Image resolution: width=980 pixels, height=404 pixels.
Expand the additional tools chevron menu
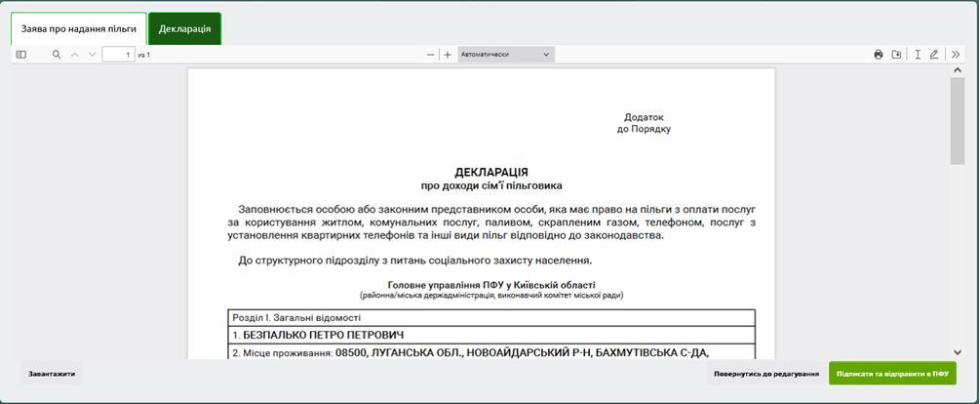click(x=956, y=55)
